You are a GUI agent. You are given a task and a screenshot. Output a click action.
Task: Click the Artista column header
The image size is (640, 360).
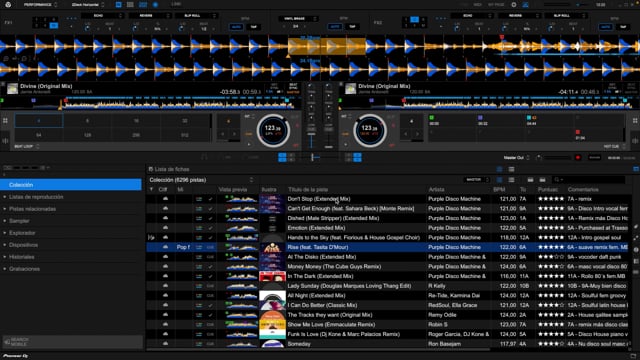click(436, 189)
